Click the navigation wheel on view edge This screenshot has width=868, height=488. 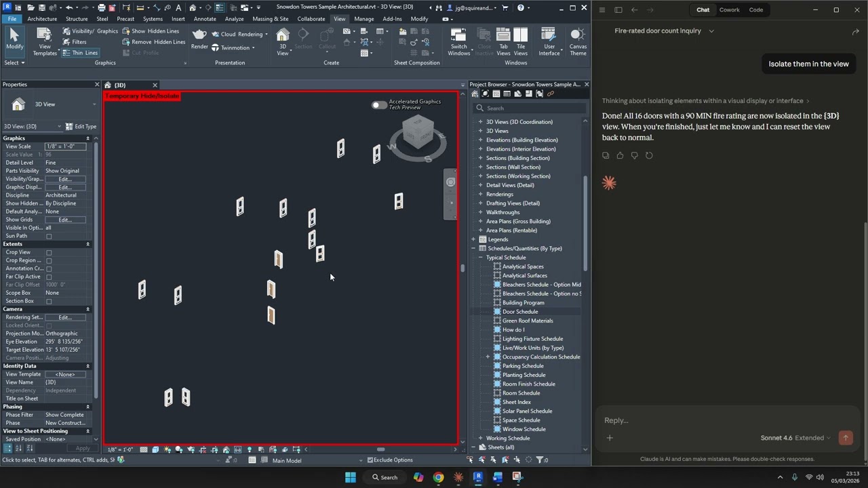[450, 182]
